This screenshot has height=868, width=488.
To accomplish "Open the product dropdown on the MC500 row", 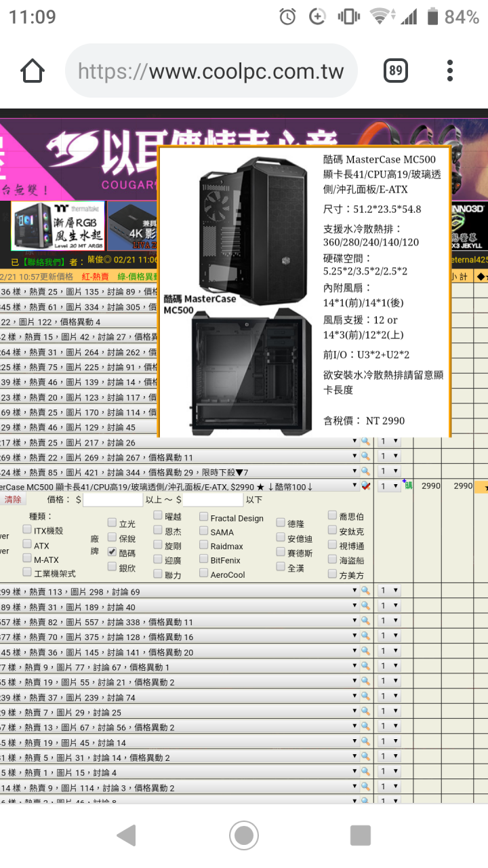I will (178, 486).
